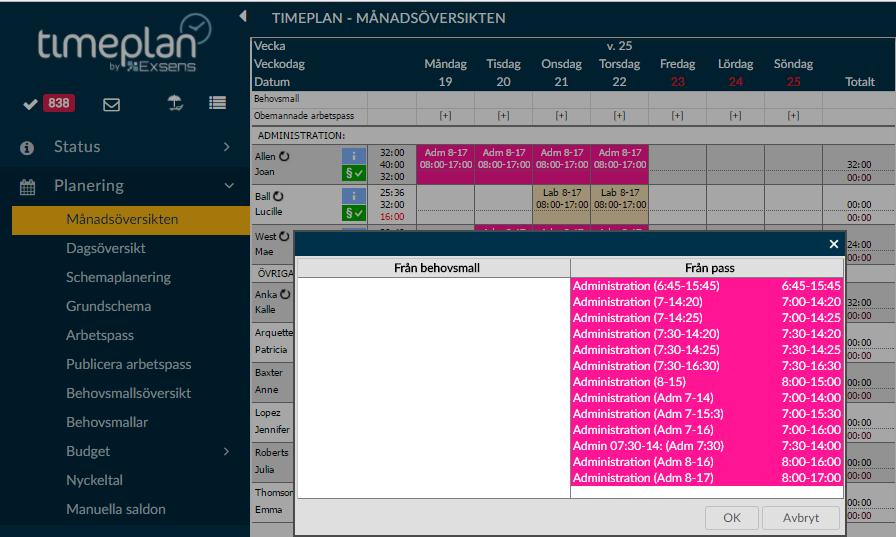
Task: Open the list view icon in sidebar
Action: tap(217, 103)
